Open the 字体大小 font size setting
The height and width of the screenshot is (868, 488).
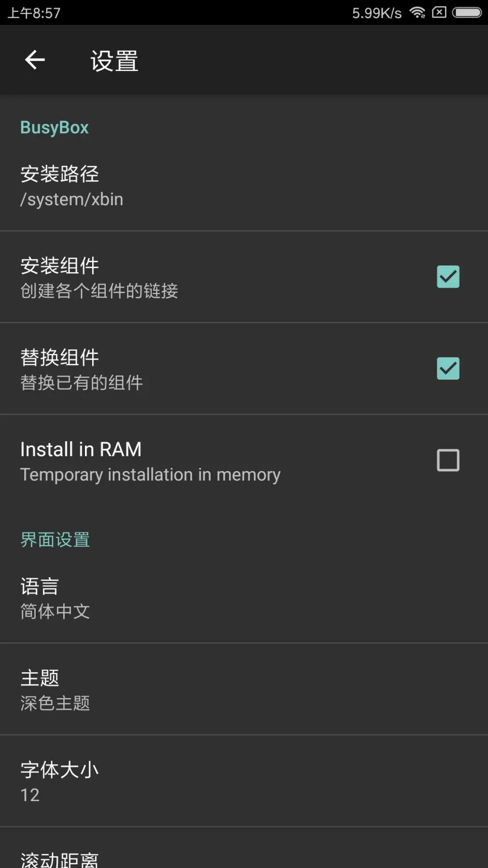pos(244,781)
